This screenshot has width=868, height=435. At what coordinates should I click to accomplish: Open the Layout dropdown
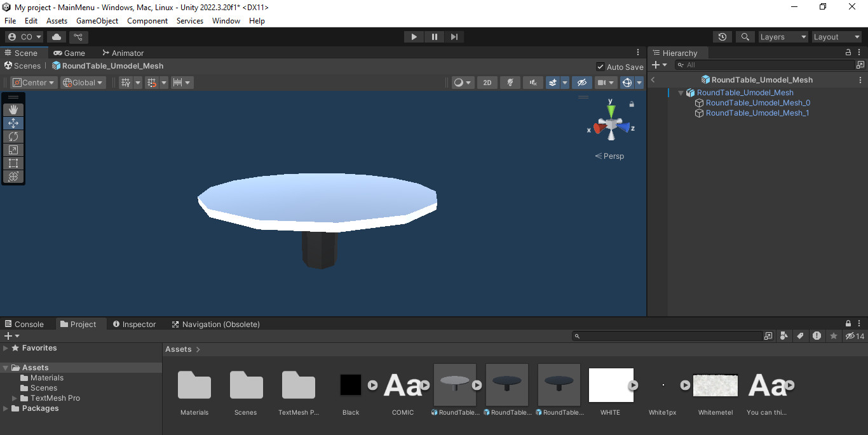pos(837,36)
